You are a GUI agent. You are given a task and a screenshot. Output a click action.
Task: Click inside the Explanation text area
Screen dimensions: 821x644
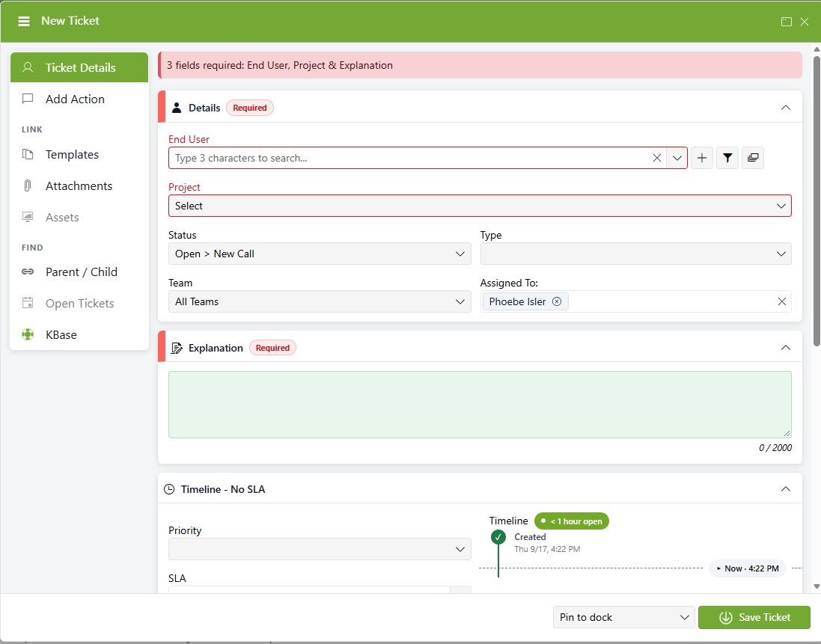click(480, 405)
